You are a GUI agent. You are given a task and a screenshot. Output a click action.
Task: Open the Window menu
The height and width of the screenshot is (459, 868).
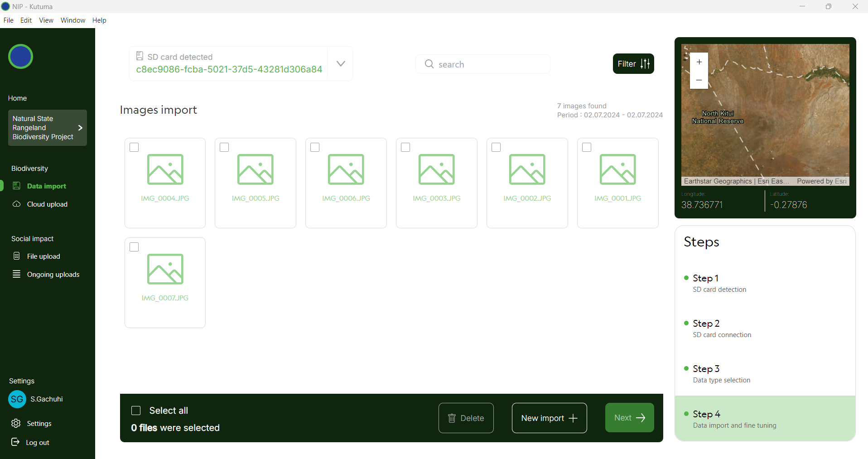[73, 20]
